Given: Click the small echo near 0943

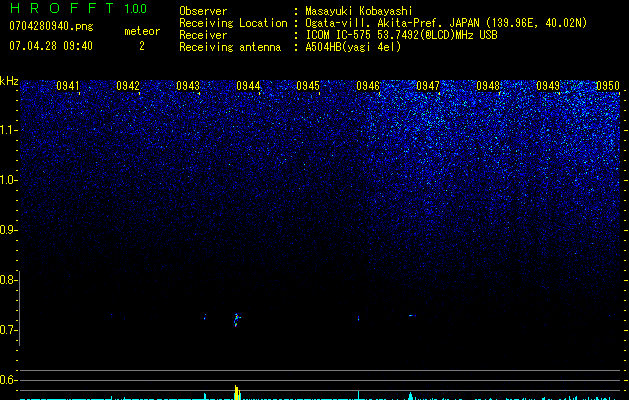Looking at the screenshot, I should pos(205,317).
